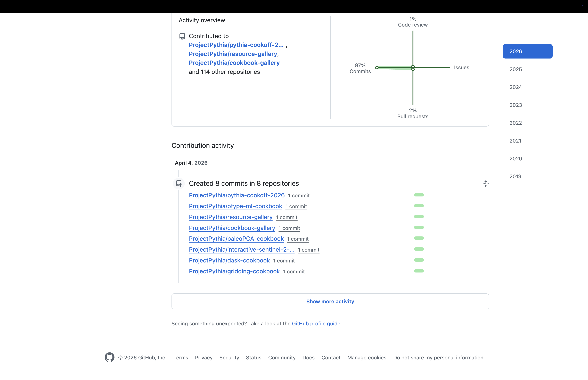Click the Contribution activity heading
Viewport: 588px width, 380px height.
click(203, 145)
